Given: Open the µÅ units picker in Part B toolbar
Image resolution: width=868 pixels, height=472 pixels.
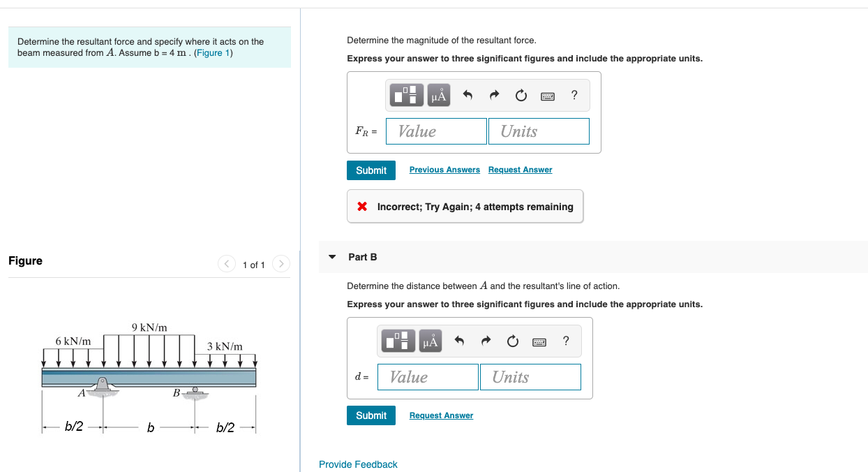Looking at the screenshot, I should click(x=431, y=341).
